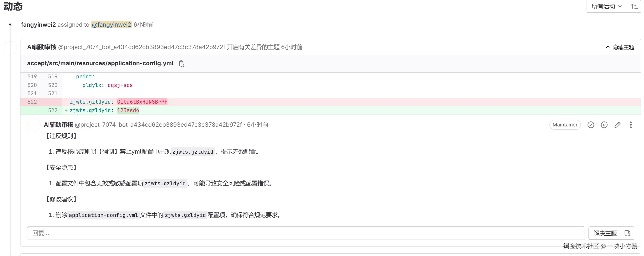
Task: Resolve thread via checkmark icon
Action: click(591, 125)
